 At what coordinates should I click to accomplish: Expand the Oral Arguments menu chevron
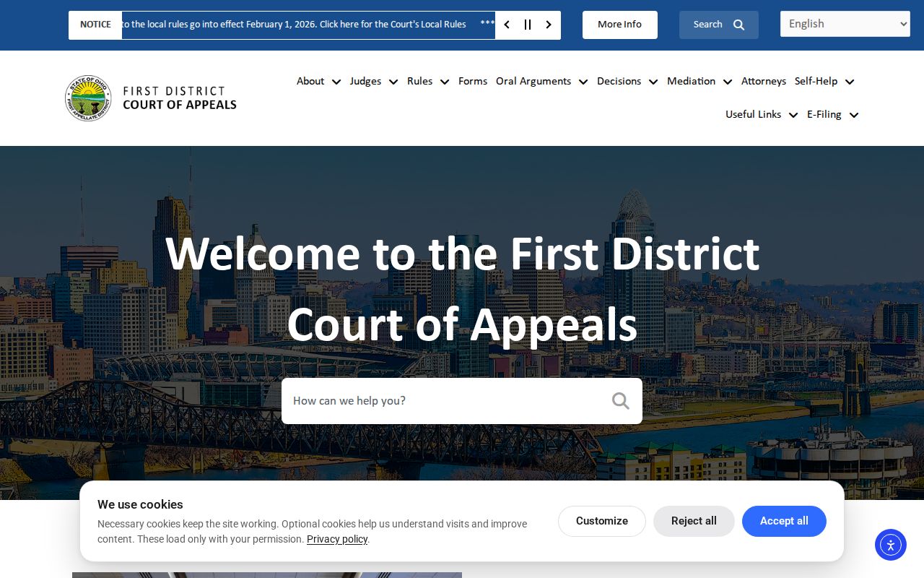click(x=583, y=82)
